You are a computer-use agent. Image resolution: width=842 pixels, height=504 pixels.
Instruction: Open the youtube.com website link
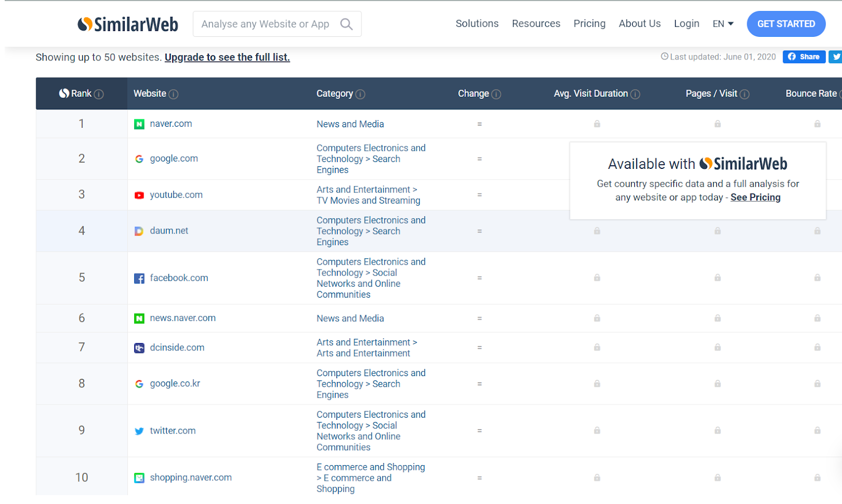tap(176, 195)
